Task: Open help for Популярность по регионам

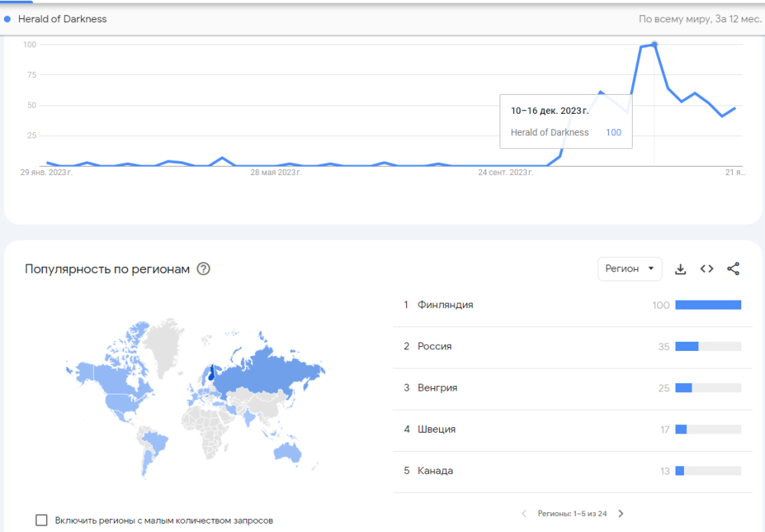Action: [203, 269]
